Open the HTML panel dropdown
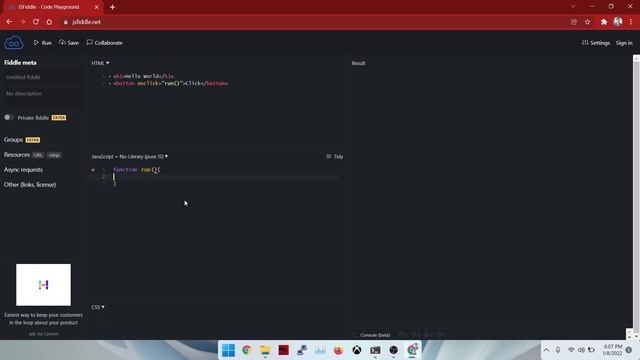 100,63
